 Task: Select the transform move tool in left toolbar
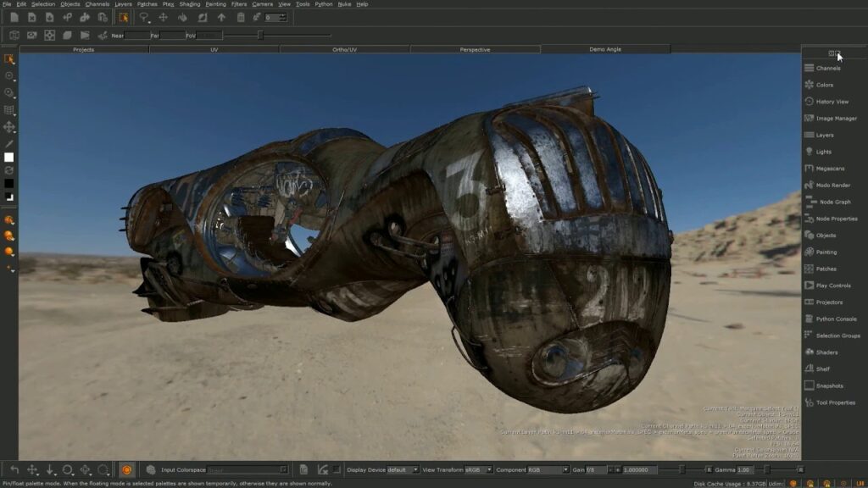point(8,127)
